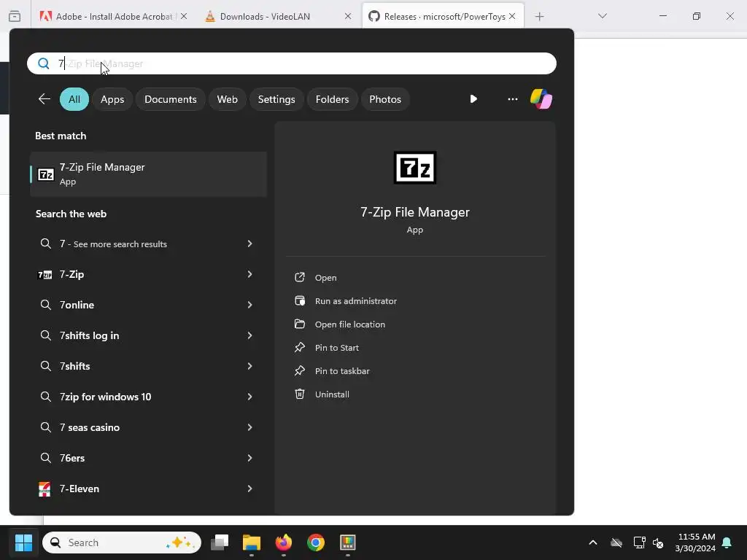Click the Uninstall trash icon

pyautogui.click(x=300, y=394)
